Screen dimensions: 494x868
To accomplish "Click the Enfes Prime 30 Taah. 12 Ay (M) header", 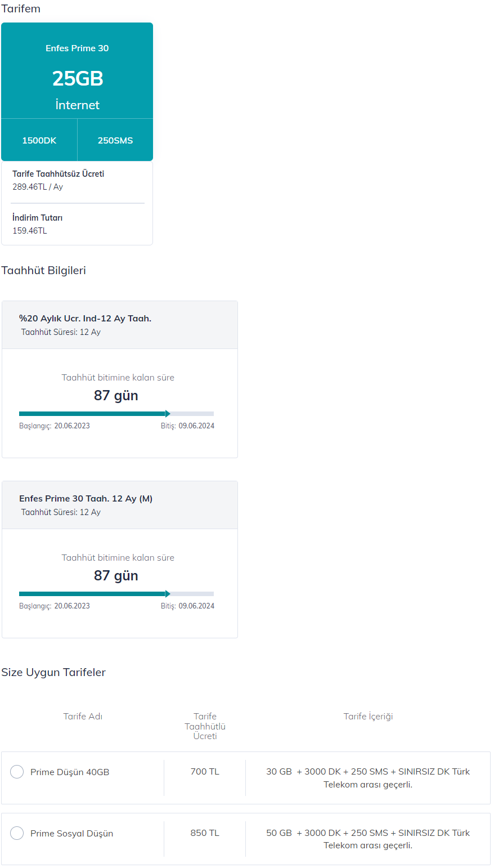I will (120, 505).
